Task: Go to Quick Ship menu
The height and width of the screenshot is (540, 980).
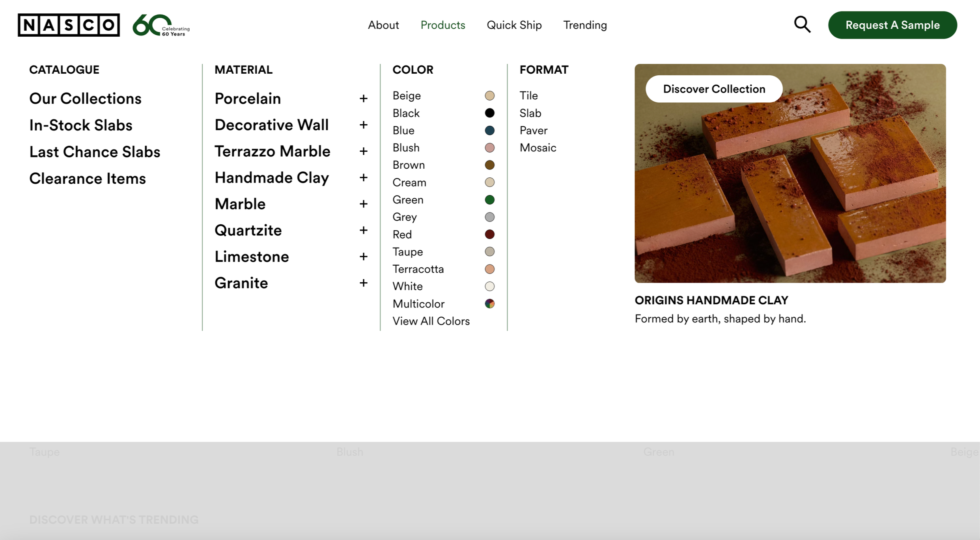Action: (x=514, y=25)
